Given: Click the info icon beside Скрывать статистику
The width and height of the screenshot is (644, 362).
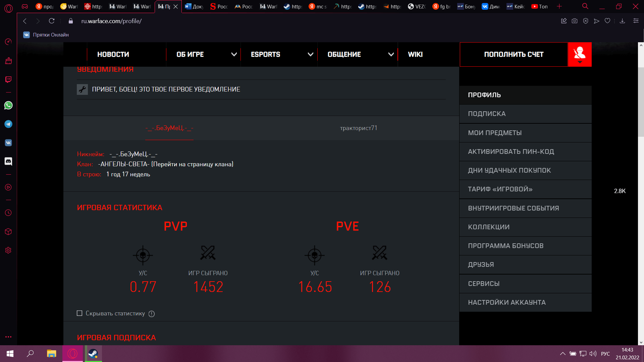Looking at the screenshot, I should [x=152, y=314].
